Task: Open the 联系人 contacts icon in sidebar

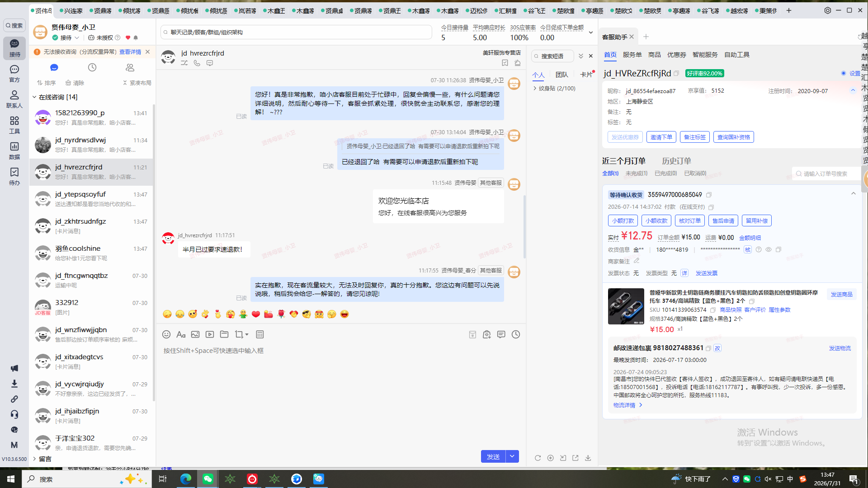Action: click(x=14, y=99)
